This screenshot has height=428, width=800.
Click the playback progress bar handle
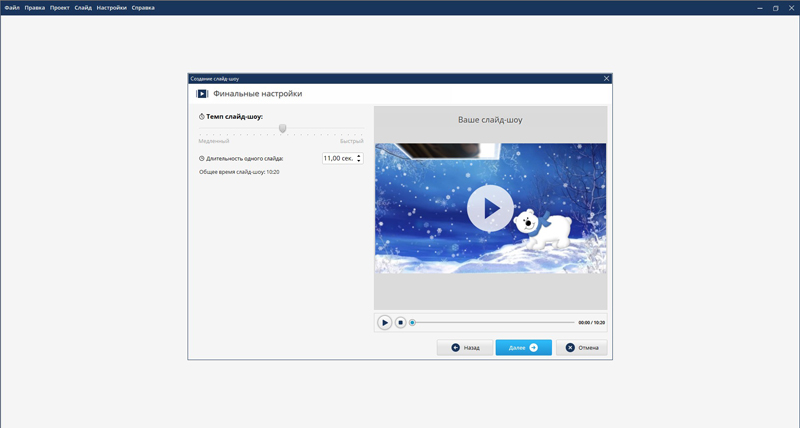click(x=412, y=322)
